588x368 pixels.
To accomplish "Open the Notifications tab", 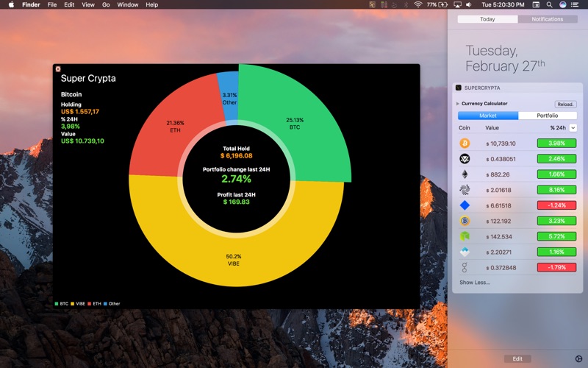I will coord(547,19).
